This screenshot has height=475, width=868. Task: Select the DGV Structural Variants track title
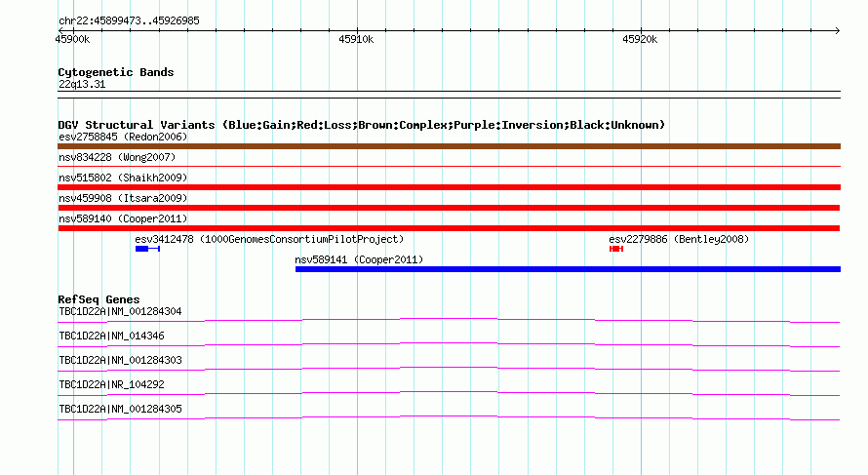362,125
